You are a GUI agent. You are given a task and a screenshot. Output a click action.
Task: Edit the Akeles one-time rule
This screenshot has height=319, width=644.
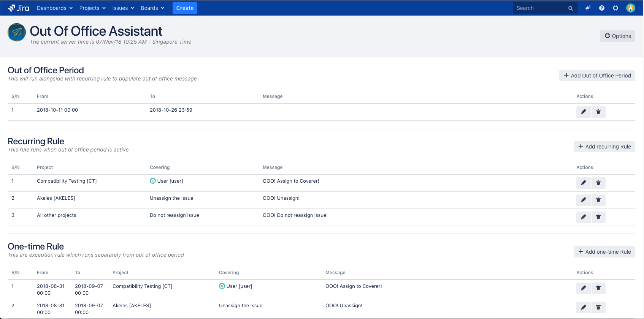coord(583,307)
